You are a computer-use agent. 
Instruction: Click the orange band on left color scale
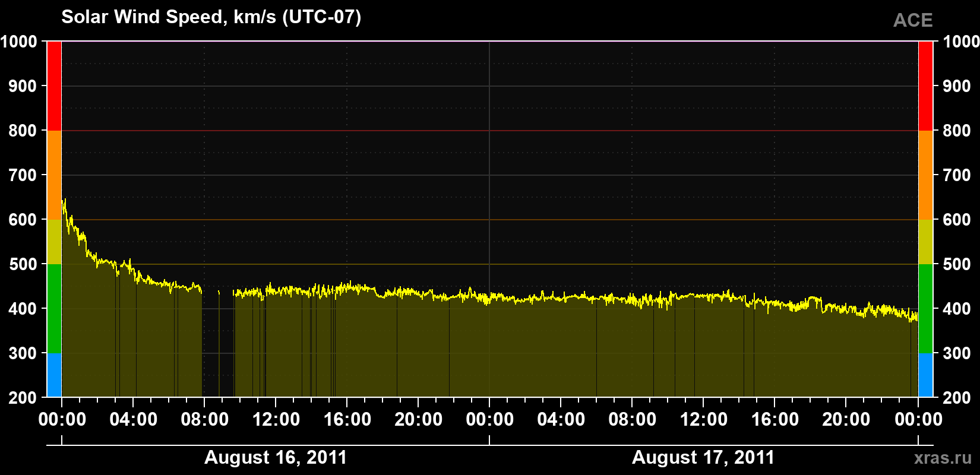pyautogui.click(x=54, y=175)
